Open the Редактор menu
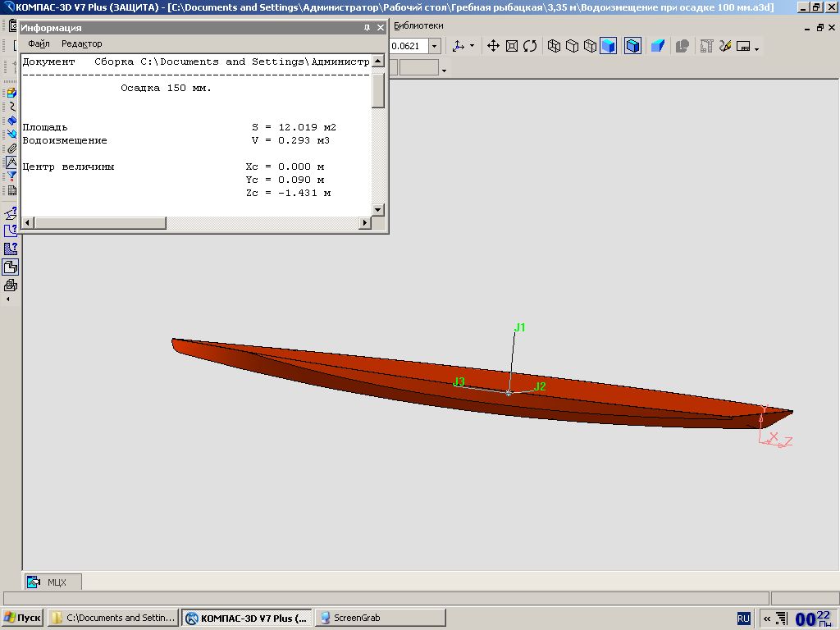The height and width of the screenshot is (630, 840). point(82,43)
